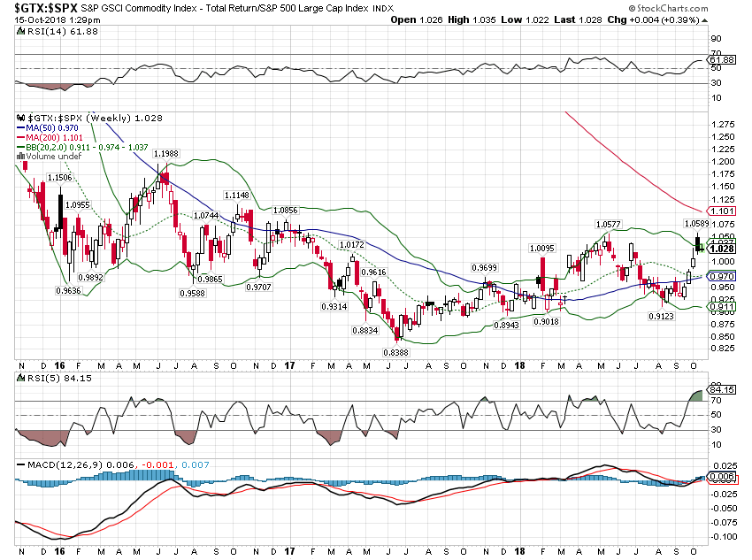Click the RSI(14) indicator icon
Viewport: 752px width, 560px height.
click(20, 32)
